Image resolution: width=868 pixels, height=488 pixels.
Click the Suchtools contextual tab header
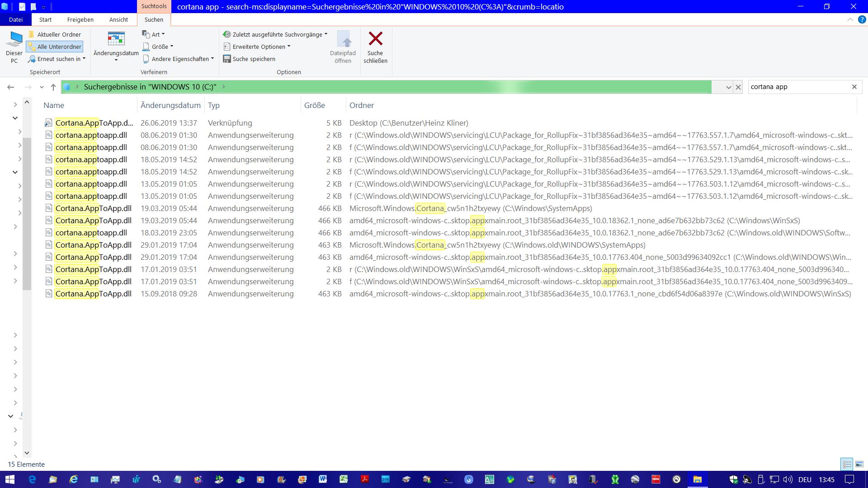point(154,6)
